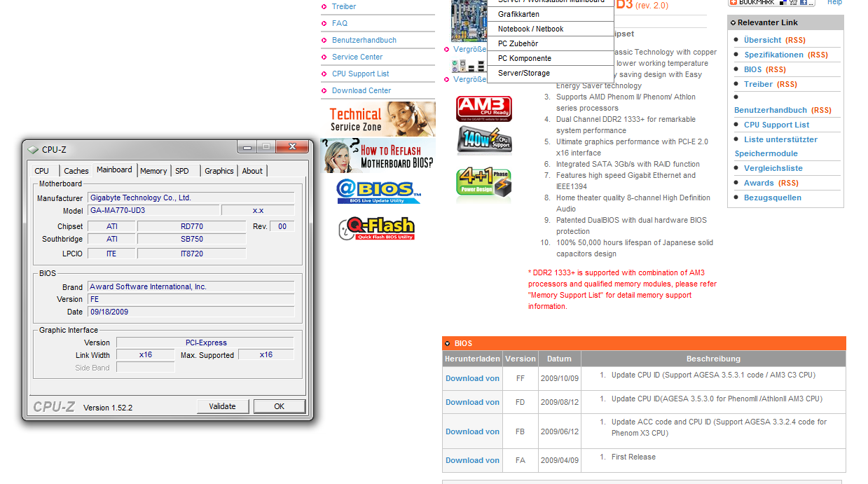Screen dimensions: 868x484
Task: Select Grafikkarten in the dropdown menu
Action: click(x=551, y=14)
